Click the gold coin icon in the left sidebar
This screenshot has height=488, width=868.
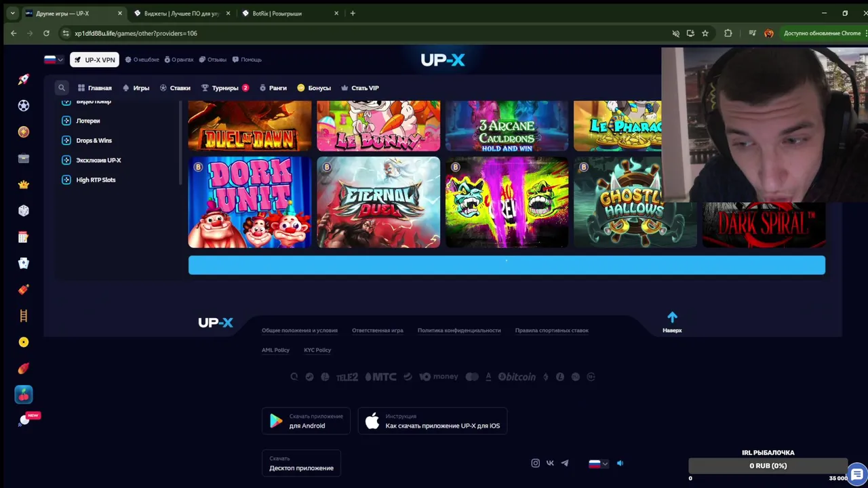click(x=24, y=132)
